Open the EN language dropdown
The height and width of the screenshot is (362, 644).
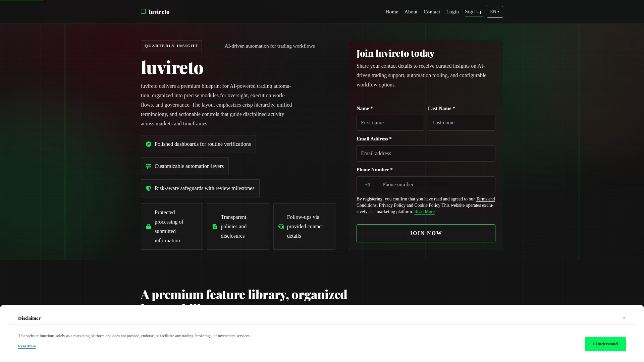(x=495, y=12)
